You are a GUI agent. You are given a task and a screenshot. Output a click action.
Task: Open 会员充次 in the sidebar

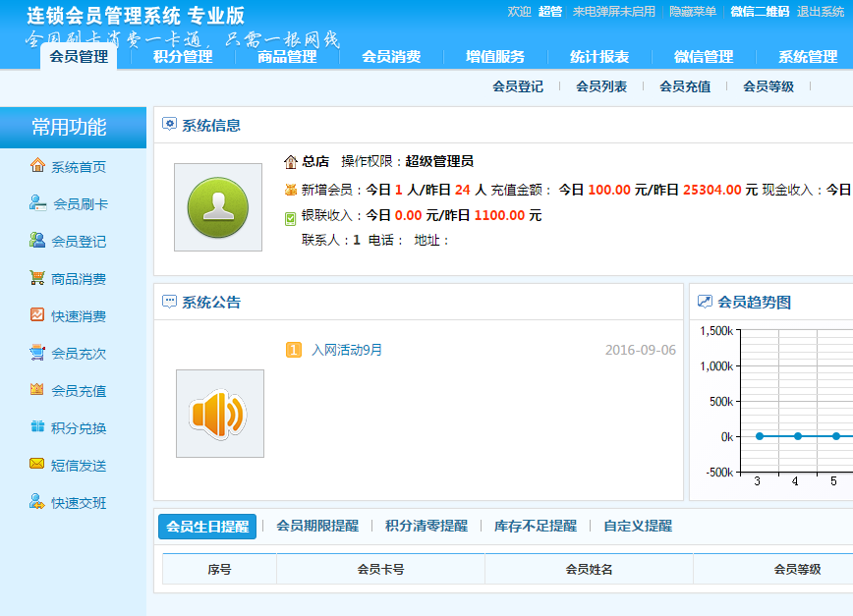coord(79,354)
